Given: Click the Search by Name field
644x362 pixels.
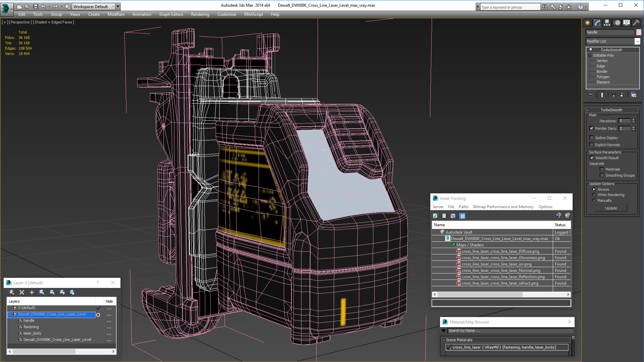Looking at the screenshot, I should click(x=510, y=330).
